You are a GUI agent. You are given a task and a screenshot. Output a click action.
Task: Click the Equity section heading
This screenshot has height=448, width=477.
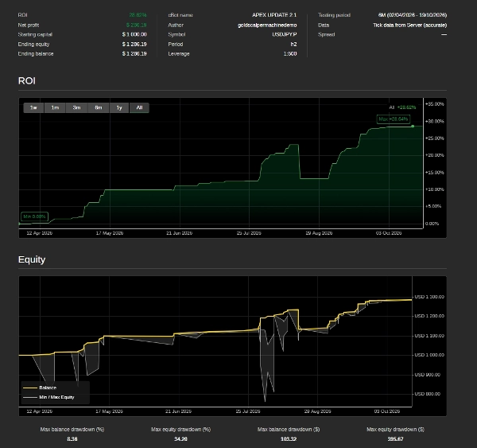click(32, 259)
